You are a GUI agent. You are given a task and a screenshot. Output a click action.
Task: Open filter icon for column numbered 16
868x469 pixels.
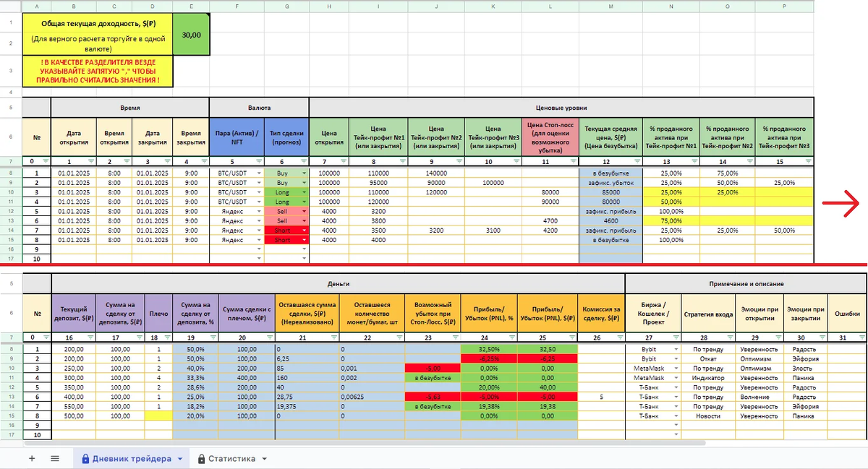click(91, 337)
